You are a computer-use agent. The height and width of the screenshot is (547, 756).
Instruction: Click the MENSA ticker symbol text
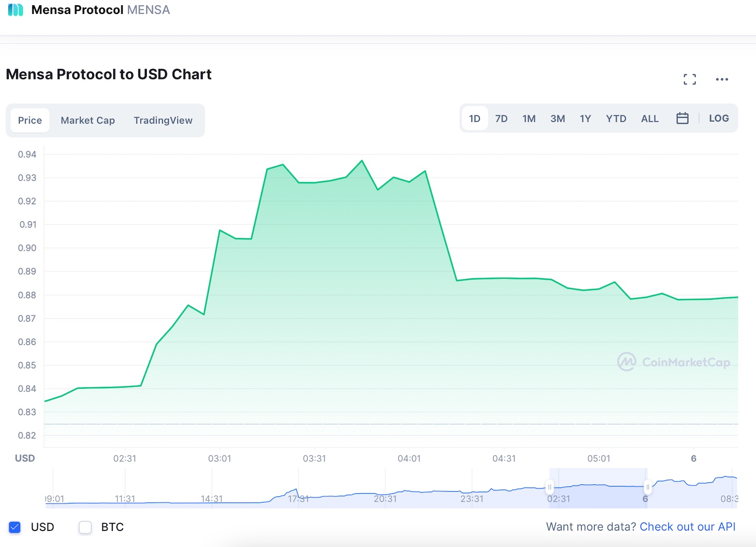pos(148,10)
